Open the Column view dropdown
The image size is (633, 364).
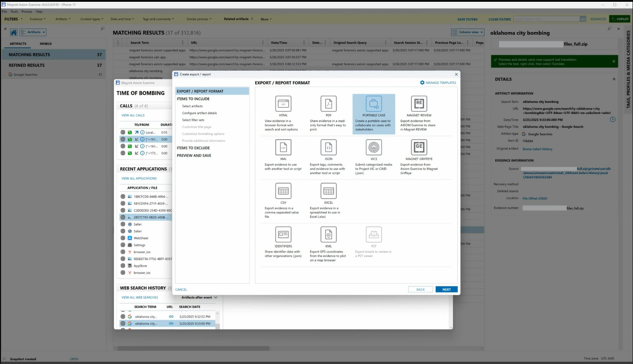tap(468, 32)
